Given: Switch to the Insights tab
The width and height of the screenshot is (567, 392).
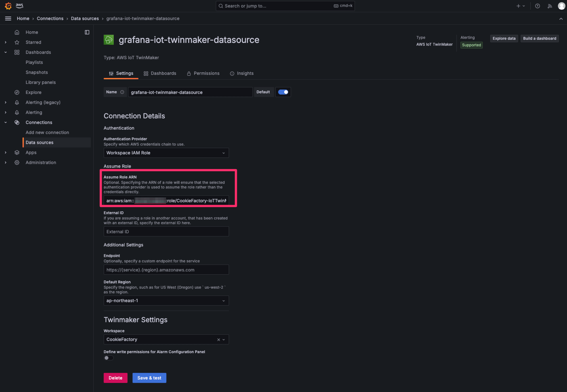Looking at the screenshot, I should coord(242,73).
